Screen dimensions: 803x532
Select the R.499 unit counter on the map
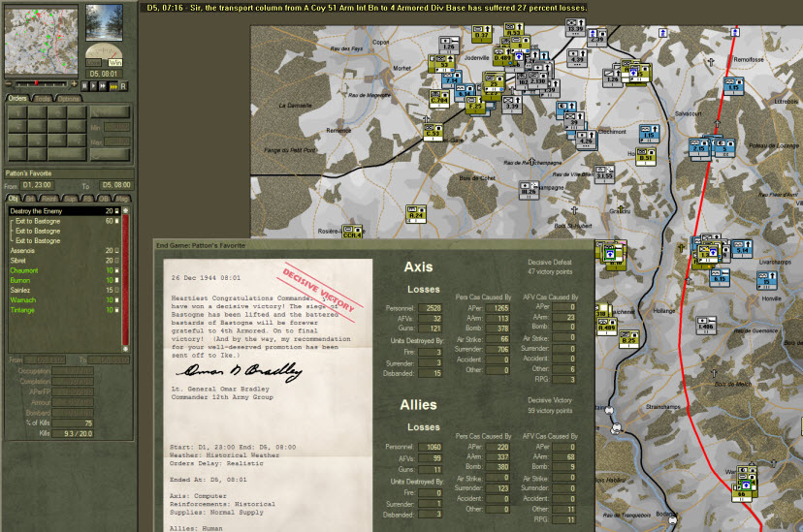(607, 326)
